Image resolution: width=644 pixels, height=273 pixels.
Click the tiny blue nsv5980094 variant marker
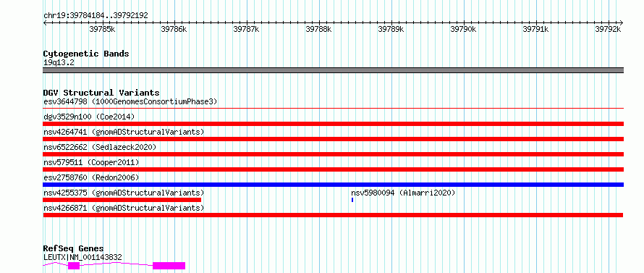click(352, 200)
